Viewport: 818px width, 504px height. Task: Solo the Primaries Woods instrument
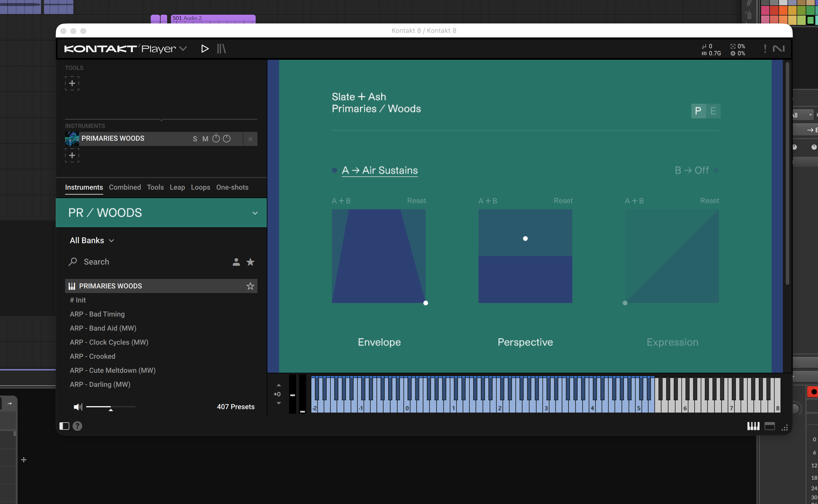[x=195, y=139]
